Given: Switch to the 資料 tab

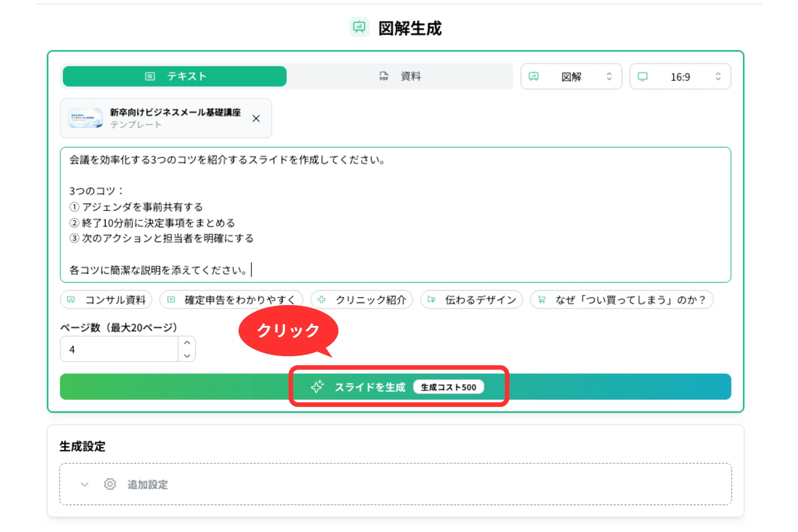Looking at the screenshot, I should click(400, 76).
